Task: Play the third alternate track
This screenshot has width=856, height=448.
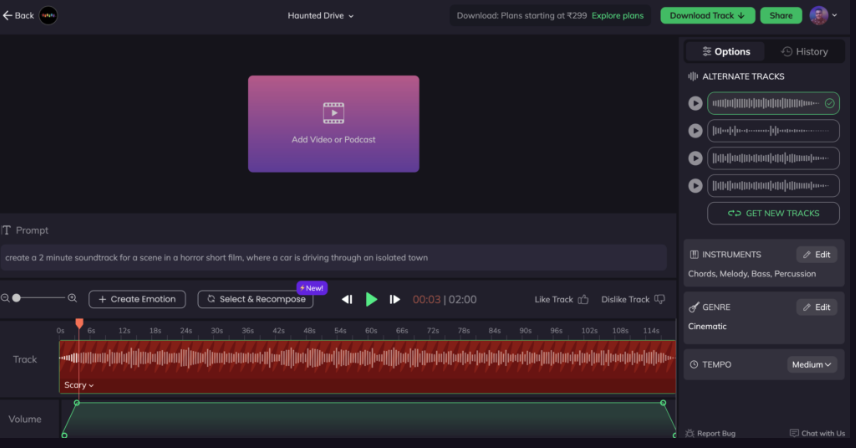Action: [x=695, y=158]
